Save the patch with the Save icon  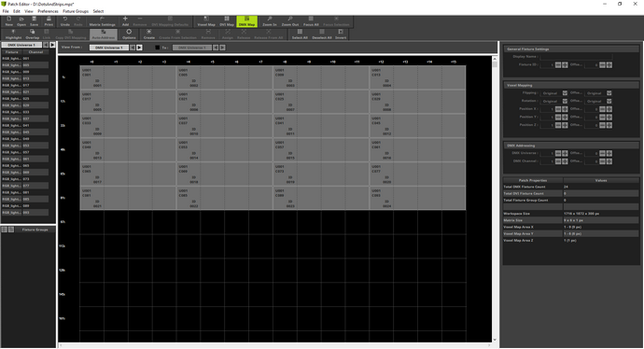pos(35,21)
